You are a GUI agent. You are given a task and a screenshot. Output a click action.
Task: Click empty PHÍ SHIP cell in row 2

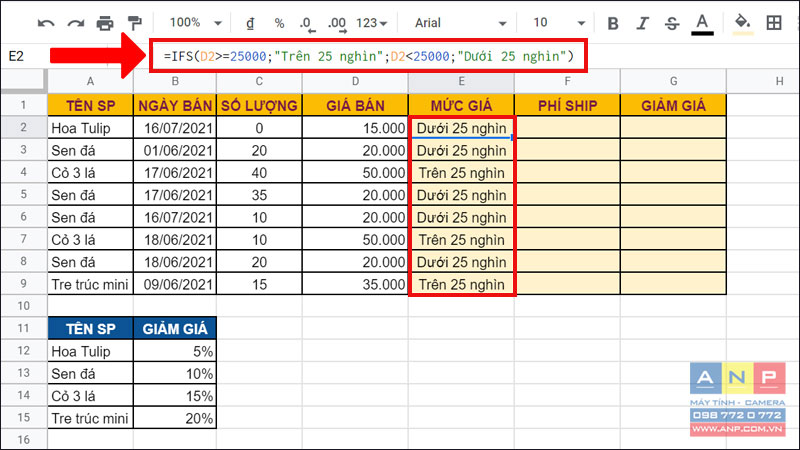tap(567, 128)
